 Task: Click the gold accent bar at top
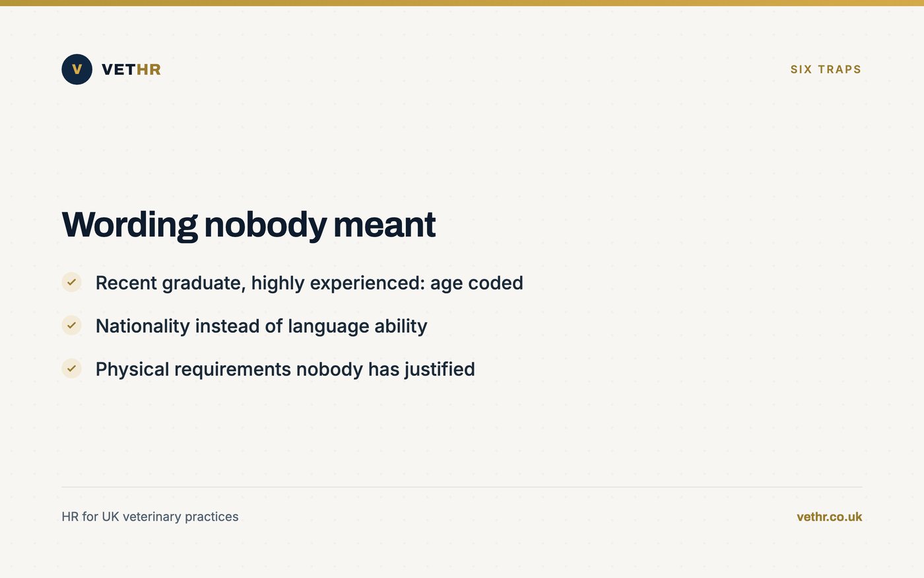click(x=462, y=3)
